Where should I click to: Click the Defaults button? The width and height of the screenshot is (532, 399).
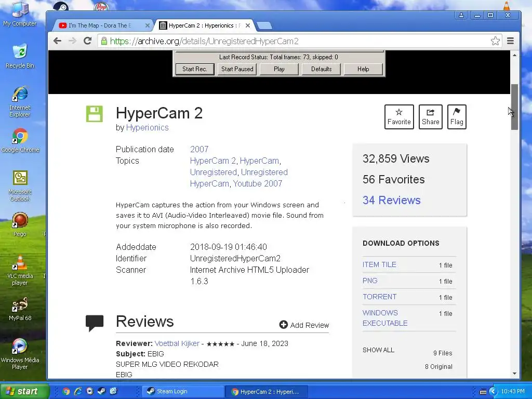point(321,69)
